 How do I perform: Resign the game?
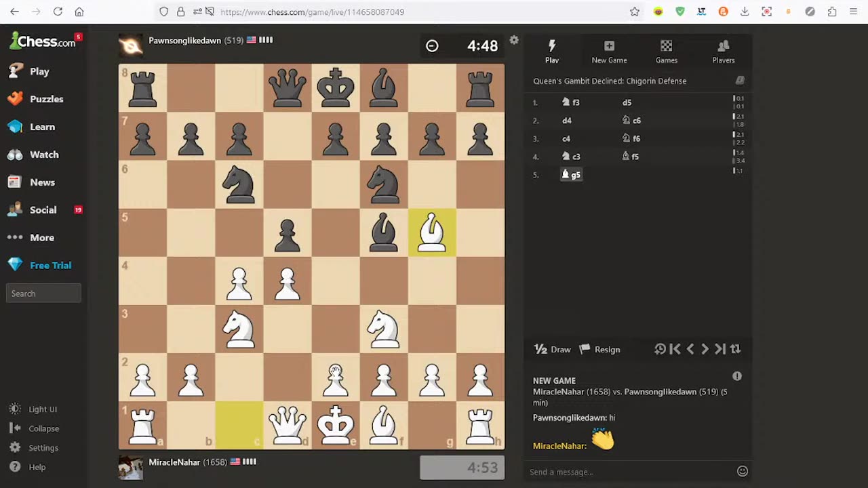[599, 350]
